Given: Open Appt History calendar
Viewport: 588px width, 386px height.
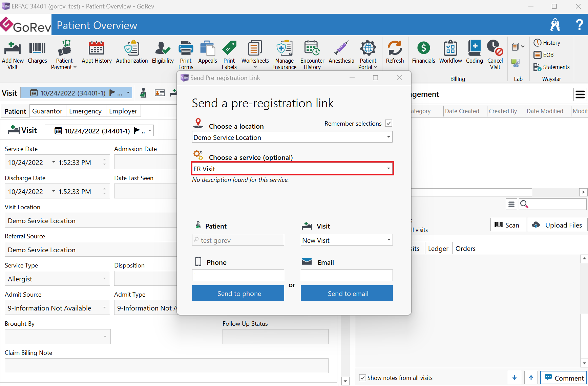Looking at the screenshot, I should (x=97, y=52).
